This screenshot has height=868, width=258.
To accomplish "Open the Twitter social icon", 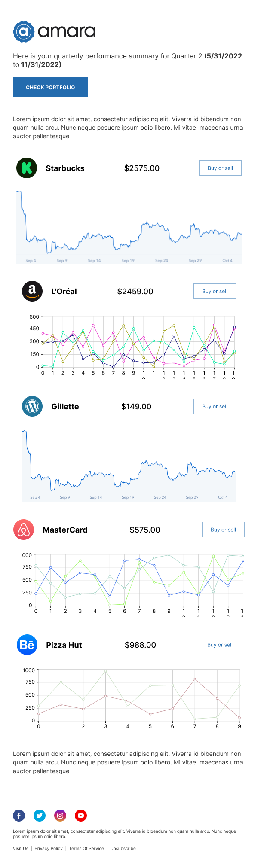I will (40, 815).
